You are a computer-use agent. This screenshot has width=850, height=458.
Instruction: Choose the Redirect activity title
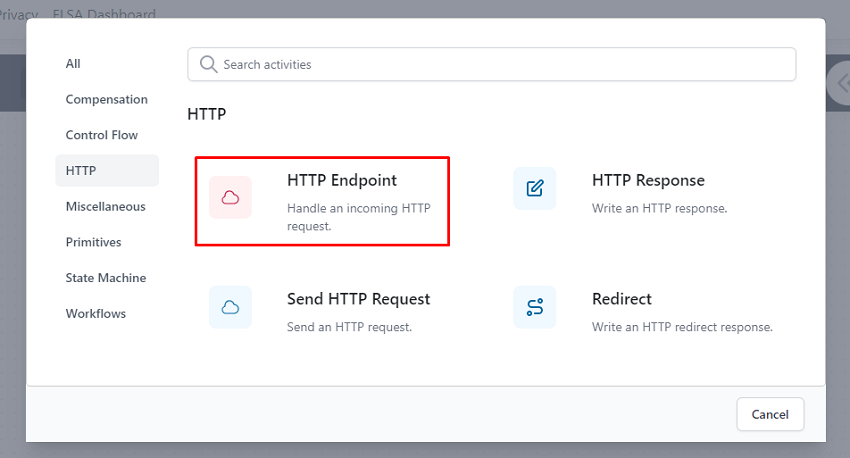tap(622, 299)
